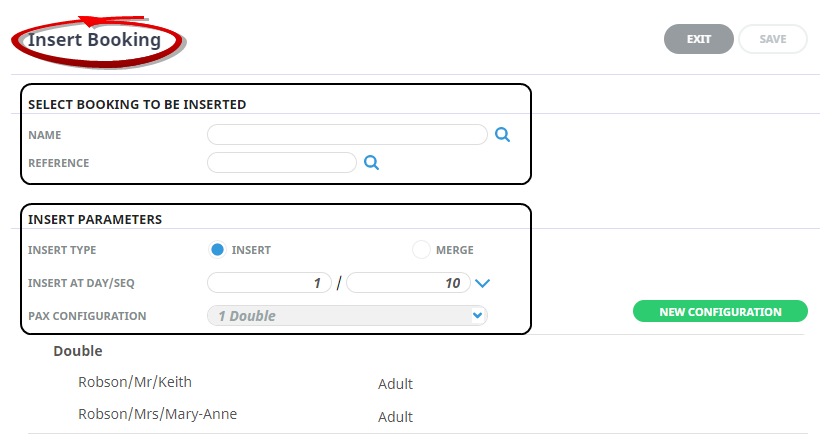Click the green New Configuration button

point(720,311)
